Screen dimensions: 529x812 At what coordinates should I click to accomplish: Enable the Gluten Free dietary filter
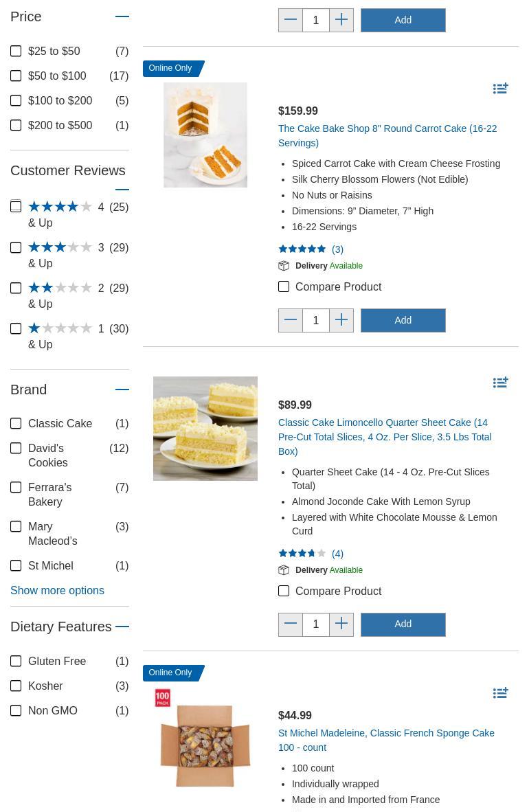(16, 661)
